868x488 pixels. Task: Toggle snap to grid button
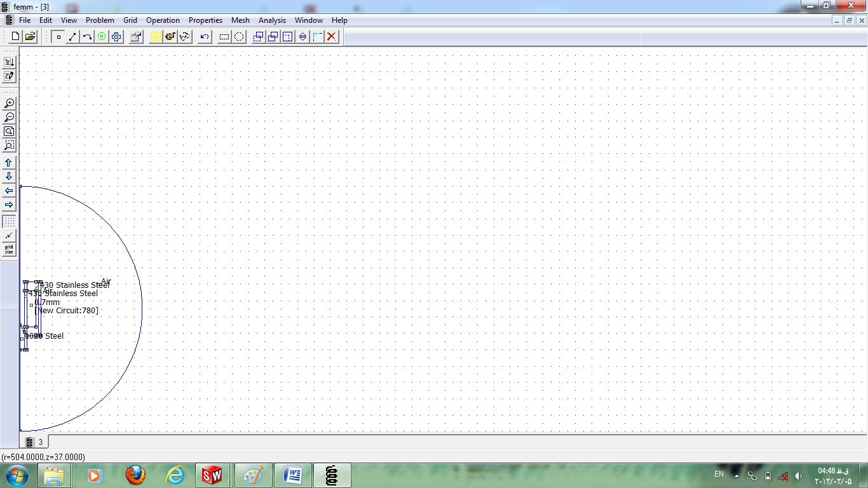click(9, 236)
